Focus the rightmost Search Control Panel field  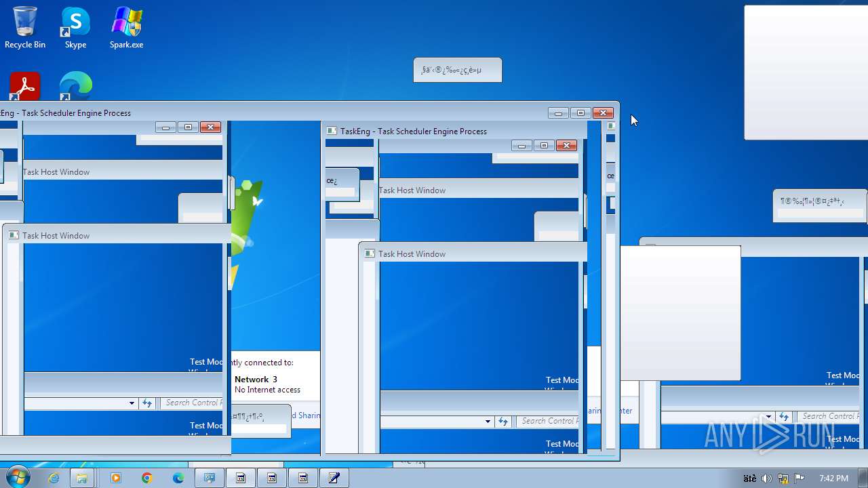pos(829,416)
